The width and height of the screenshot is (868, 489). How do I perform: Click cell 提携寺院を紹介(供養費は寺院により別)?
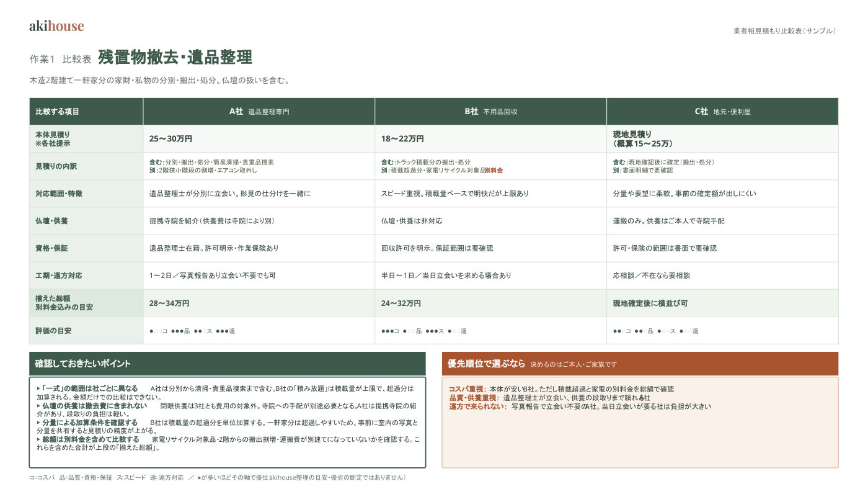259,221
